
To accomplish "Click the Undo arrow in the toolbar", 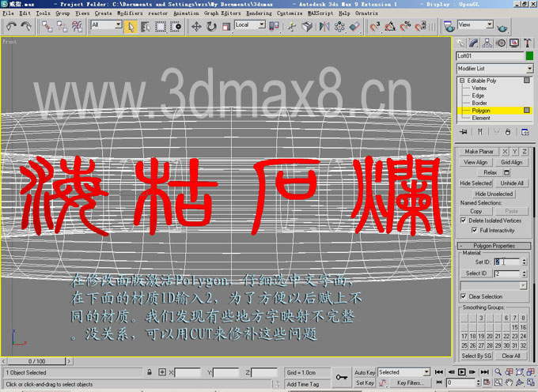I will 11,26.
